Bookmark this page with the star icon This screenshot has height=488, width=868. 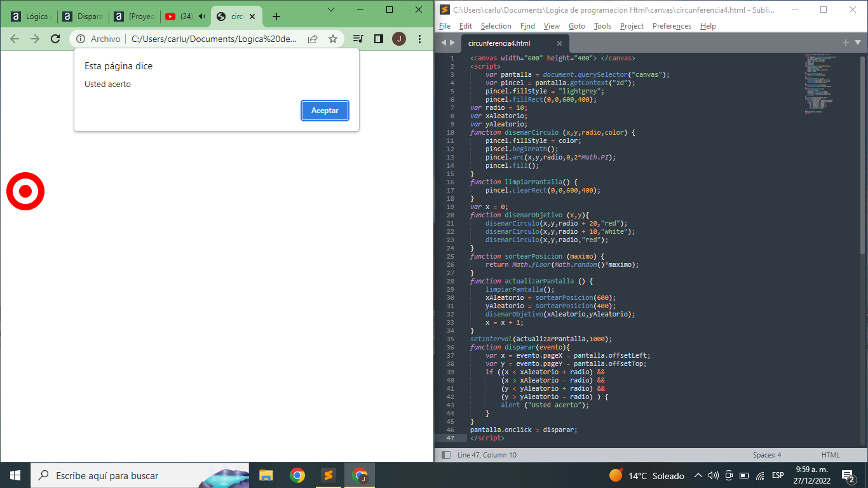[333, 39]
